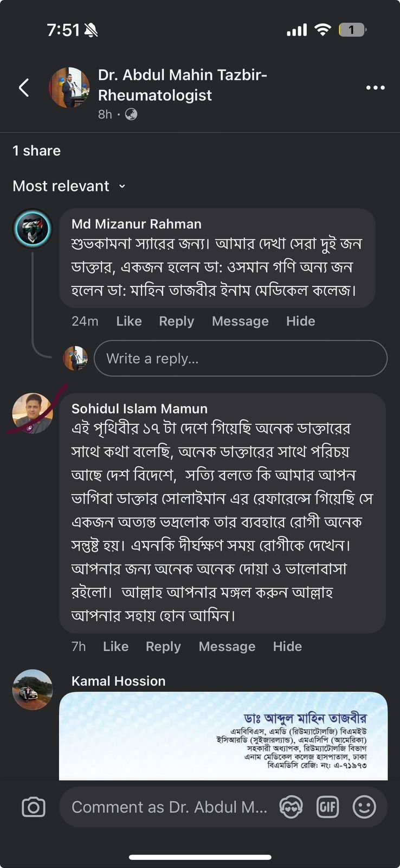Hide Sohidul Islam Mamun's comment
Image resolution: width=400 pixels, height=868 pixels.
pos(287,646)
